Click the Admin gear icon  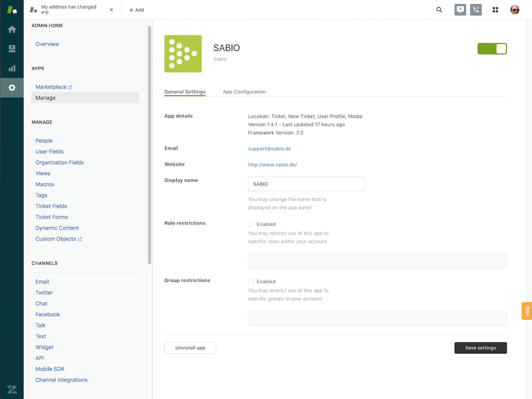[x=11, y=88]
